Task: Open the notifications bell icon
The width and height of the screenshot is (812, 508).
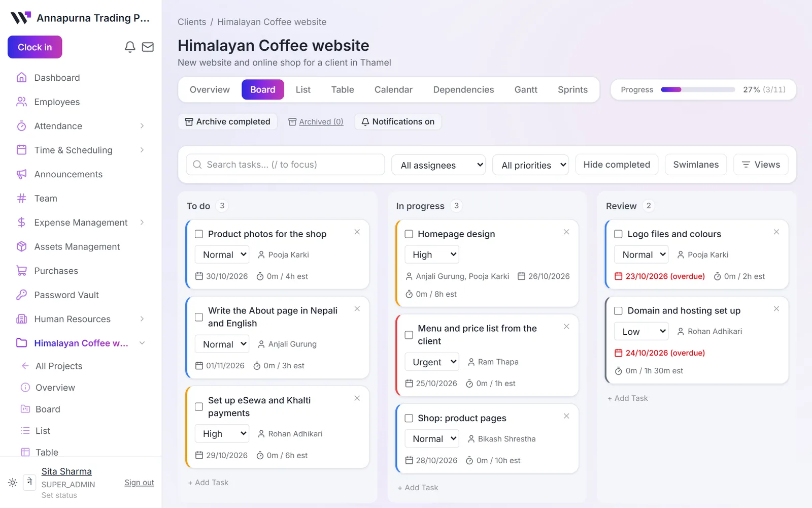Action: pyautogui.click(x=130, y=47)
